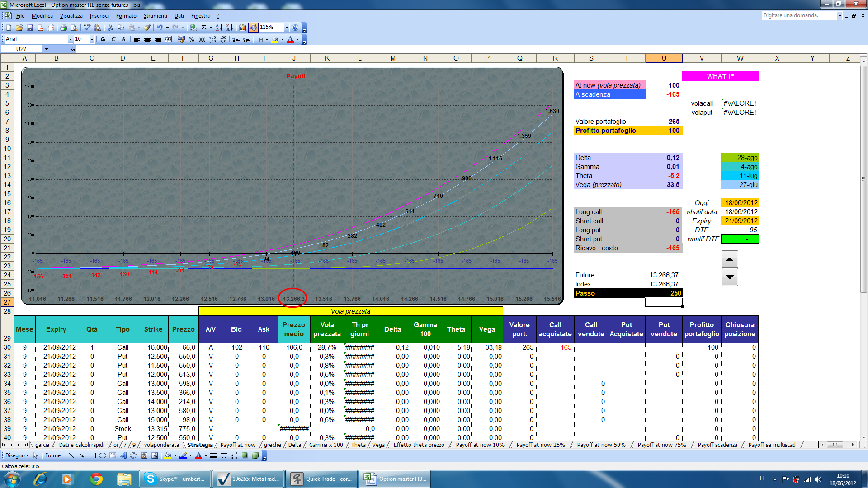
Task: Switch to the greche sheet tab
Action: click(x=272, y=445)
